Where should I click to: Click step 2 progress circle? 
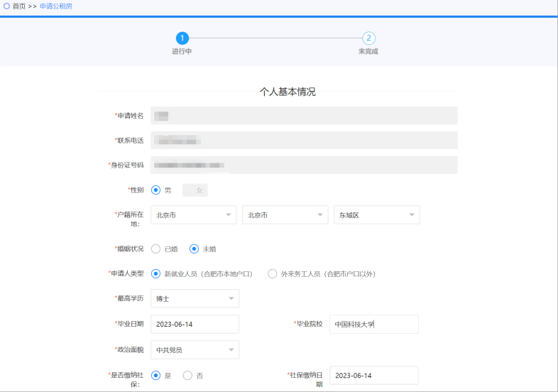tap(368, 38)
